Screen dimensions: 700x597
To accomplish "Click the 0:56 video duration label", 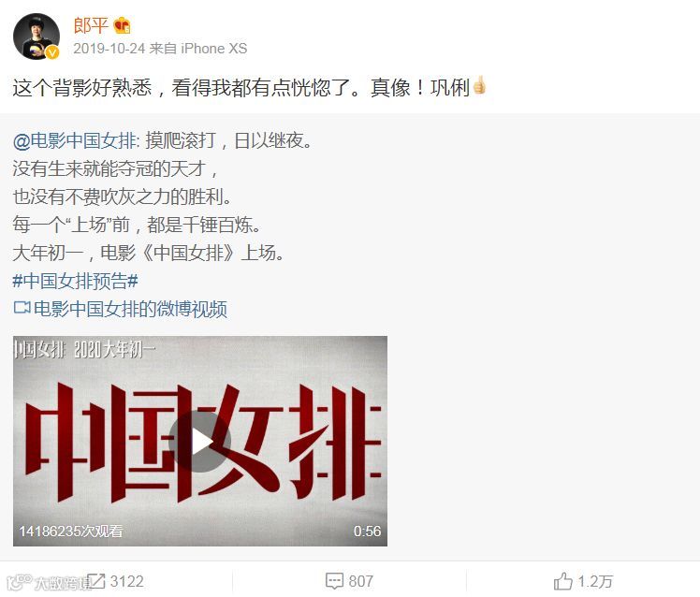I will point(367,531).
